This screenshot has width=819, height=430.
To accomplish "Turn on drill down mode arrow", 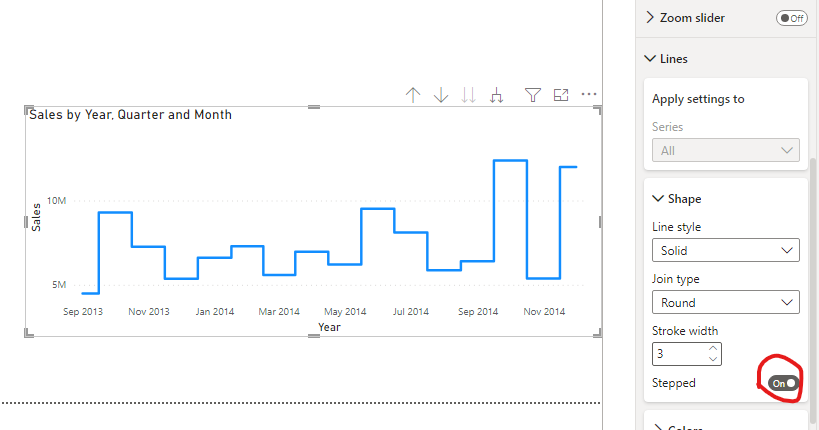I will click(x=441, y=95).
